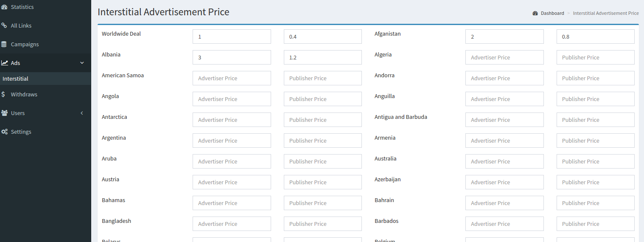Focus Worldwide Deal advertiser price field
The image size is (644, 242).
point(232,37)
